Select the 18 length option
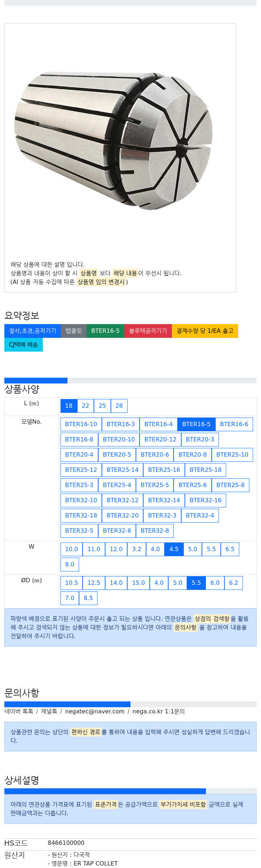Screen dimensions: 261x868 point(69,406)
